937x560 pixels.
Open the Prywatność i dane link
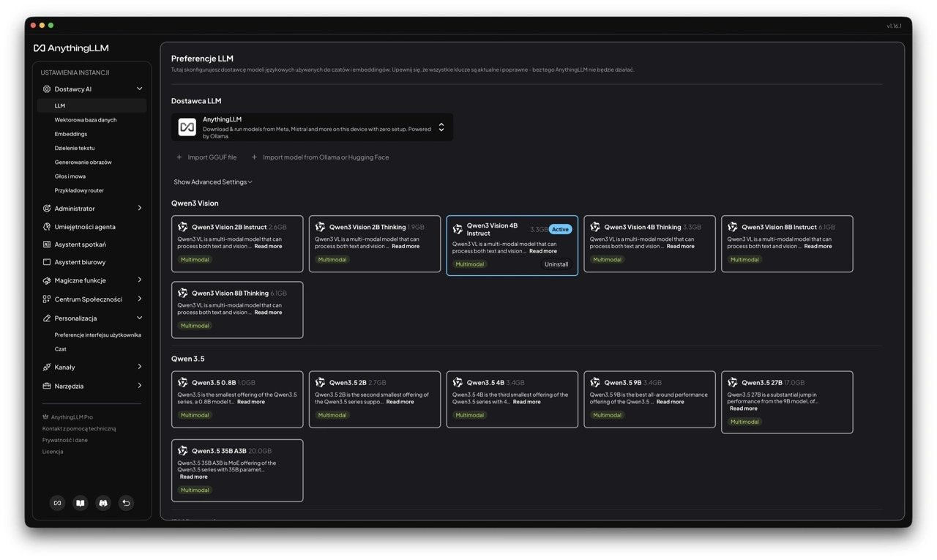click(x=65, y=440)
